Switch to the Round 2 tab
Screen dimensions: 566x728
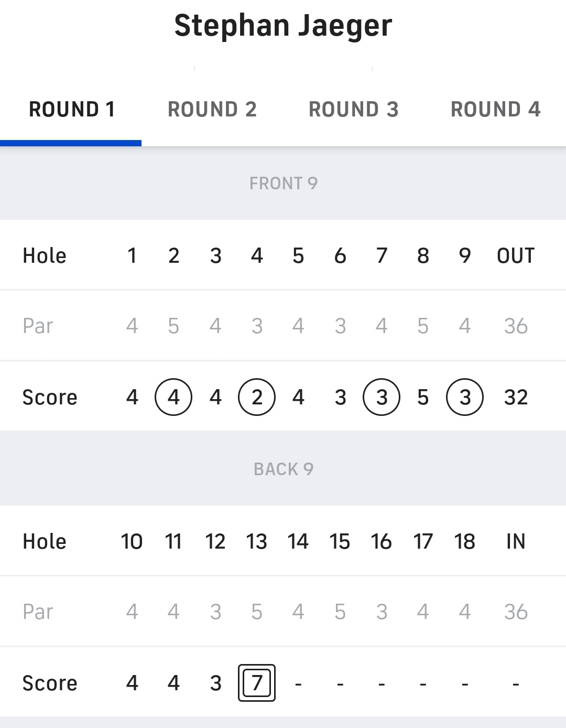click(x=212, y=109)
